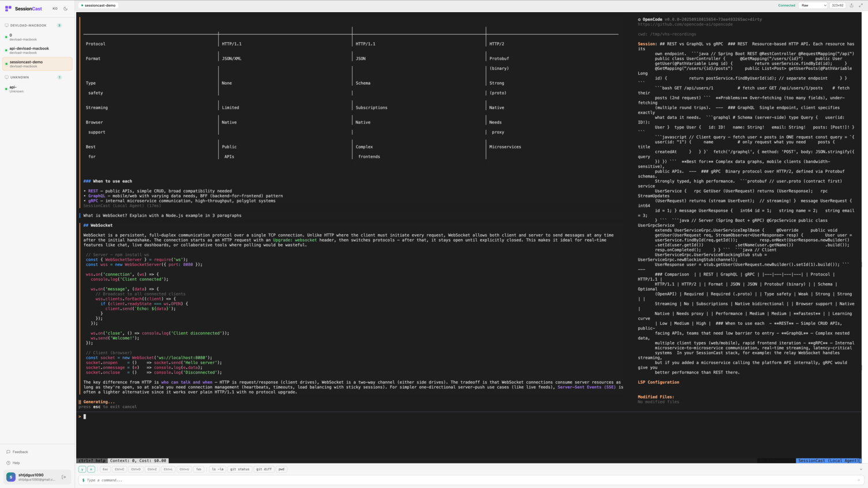The height and width of the screenshot is (488, 868).
Task: Collapse the quick keys bar chevron
Action: point(860,469)
